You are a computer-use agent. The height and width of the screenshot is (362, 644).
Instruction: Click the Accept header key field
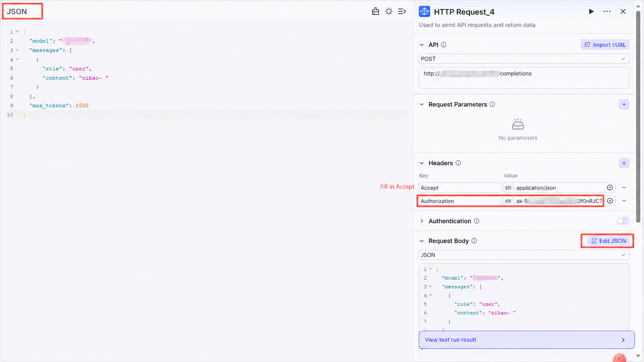460,188
